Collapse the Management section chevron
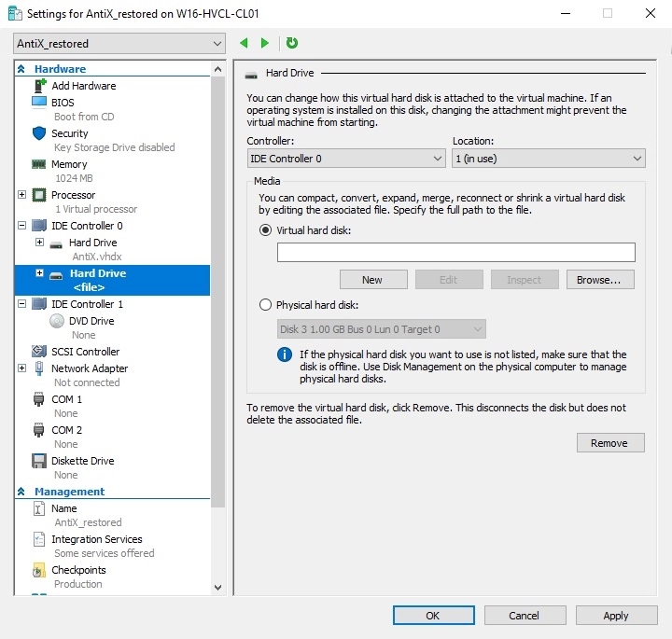Screen dimensions: 672x639 (x=21, y=492)
